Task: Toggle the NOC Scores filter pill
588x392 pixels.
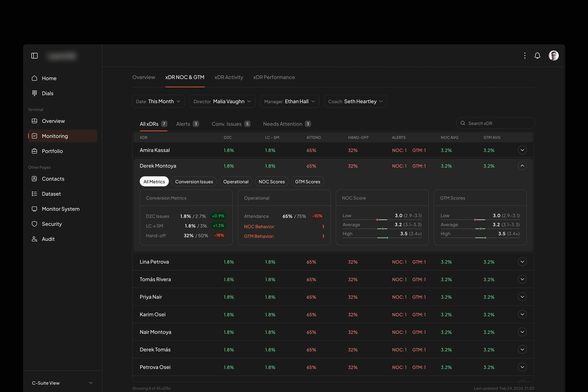Action: point(271,181)
